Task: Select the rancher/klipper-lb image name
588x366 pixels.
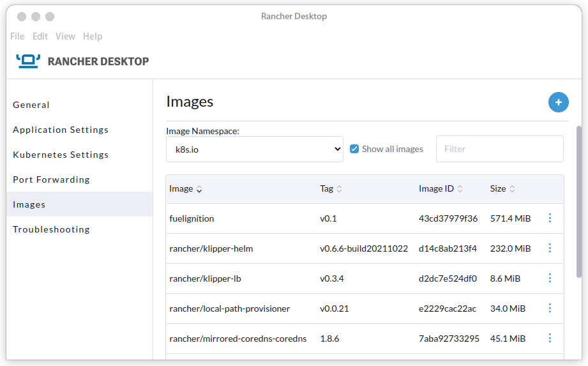Action: [205, 278]
